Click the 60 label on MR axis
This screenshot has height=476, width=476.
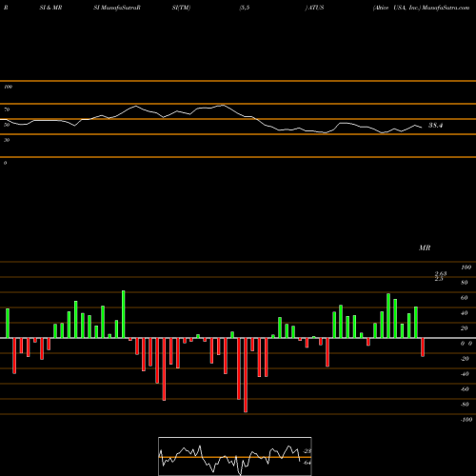(465, 298)
